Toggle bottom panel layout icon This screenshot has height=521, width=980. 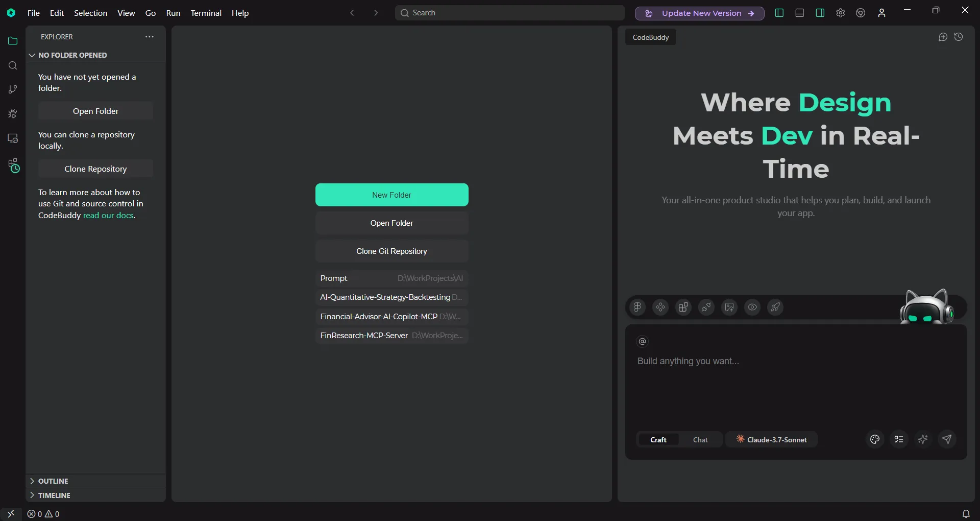coord(799,13)
